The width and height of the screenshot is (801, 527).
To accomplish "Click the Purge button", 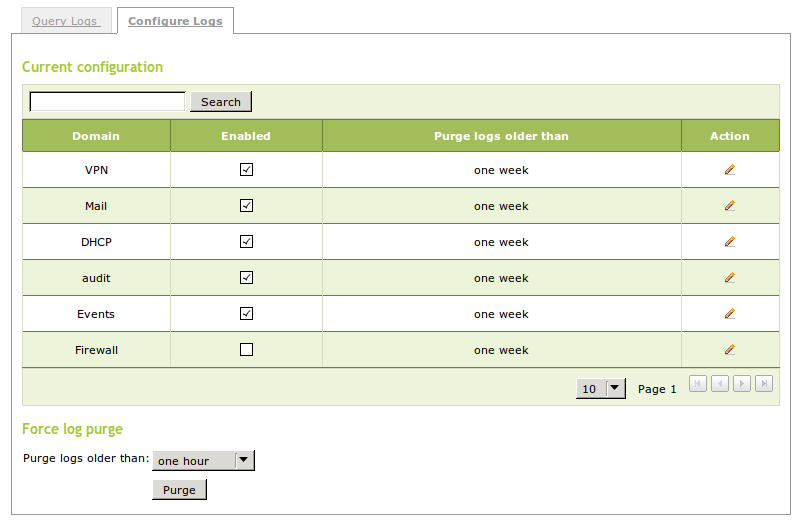I will pos(179,490).
